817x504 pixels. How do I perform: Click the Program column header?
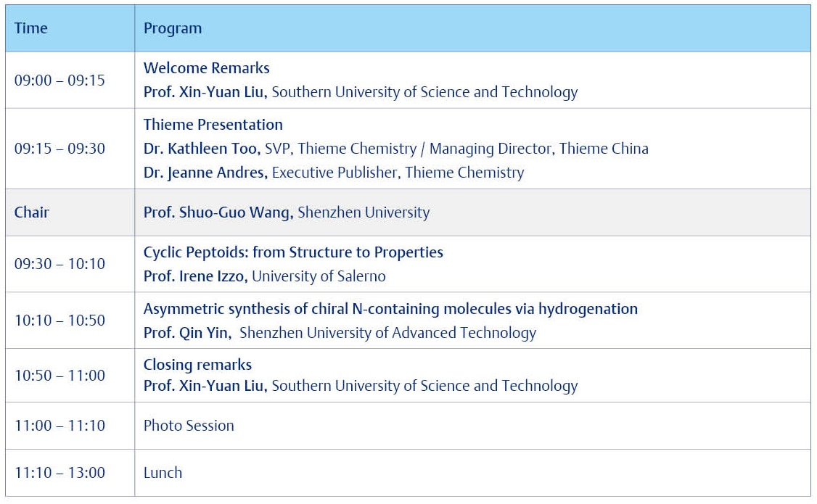[173, 28]
